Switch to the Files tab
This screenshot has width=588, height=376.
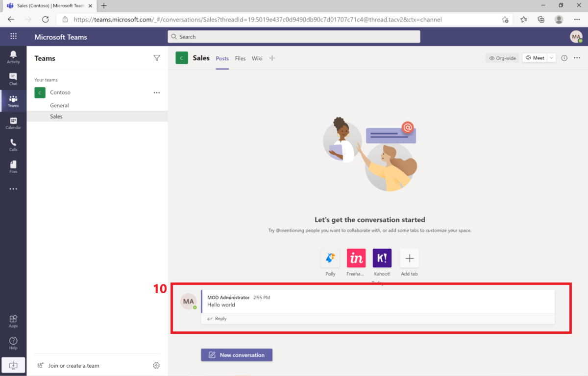[240, 58]
